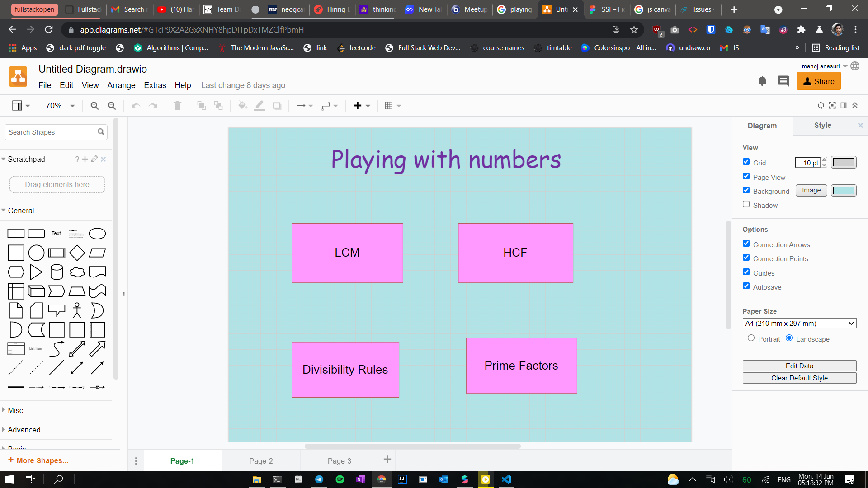Open the Arrange menu
Screen dimensions: 868x488
pyautogui.click(x=121, y=85)
